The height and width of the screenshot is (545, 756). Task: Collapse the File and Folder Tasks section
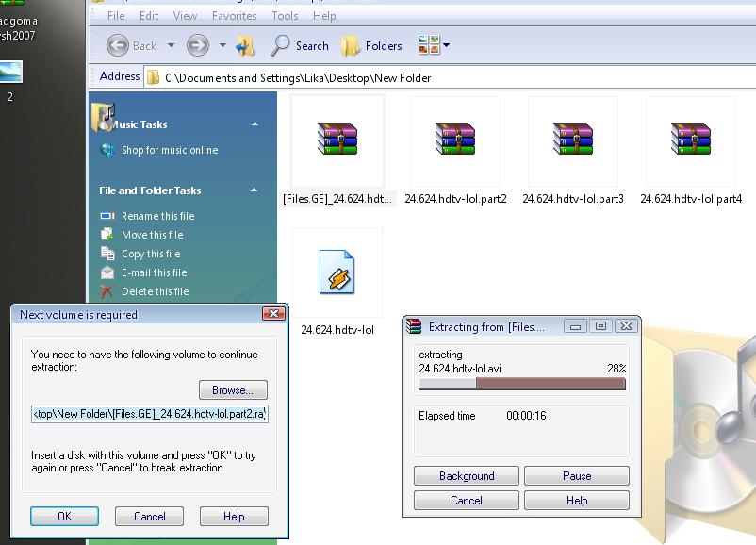coord(255,190)
